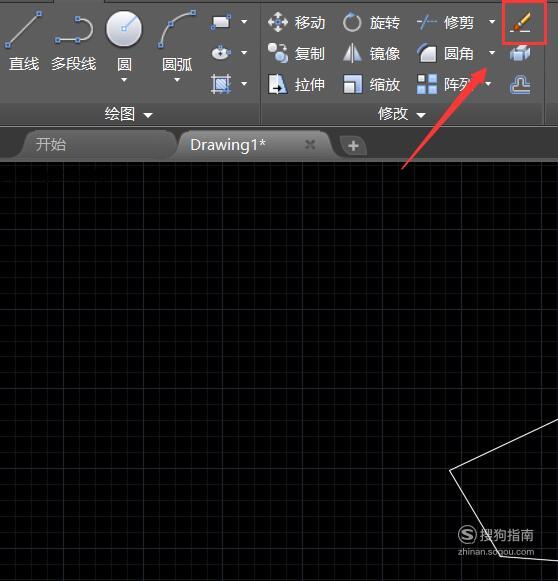Expand the 阵列 (Array) dropdown arrow

click(x=488, y=84)
